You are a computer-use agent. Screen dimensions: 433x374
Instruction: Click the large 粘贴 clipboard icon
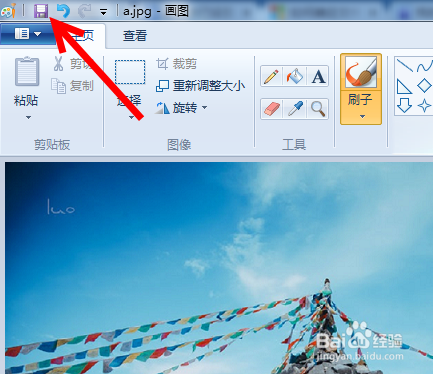click(x=27, y=72)
